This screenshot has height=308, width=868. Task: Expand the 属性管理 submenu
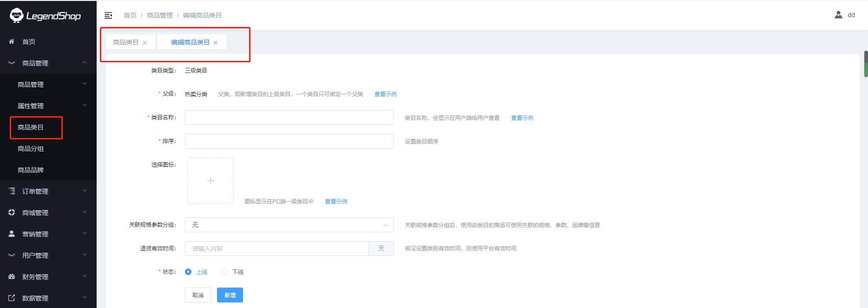85,105
